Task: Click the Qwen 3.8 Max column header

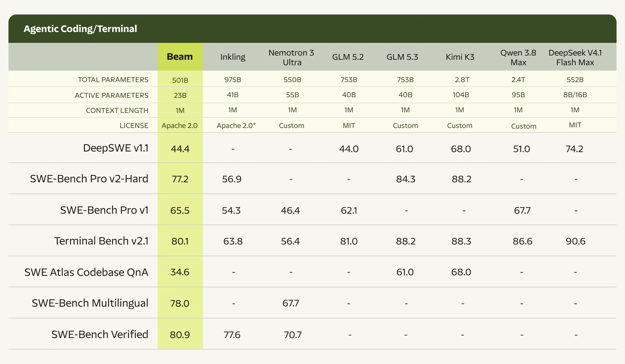Action: click(x=518, y=57)
